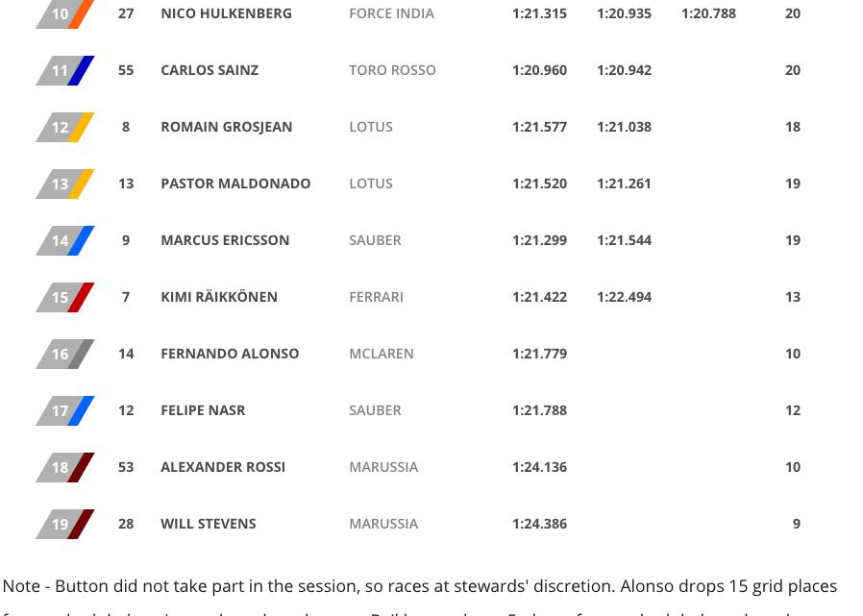
Task: Click the position 16 grey McLaren badge
Action: [x=64, y=355]
